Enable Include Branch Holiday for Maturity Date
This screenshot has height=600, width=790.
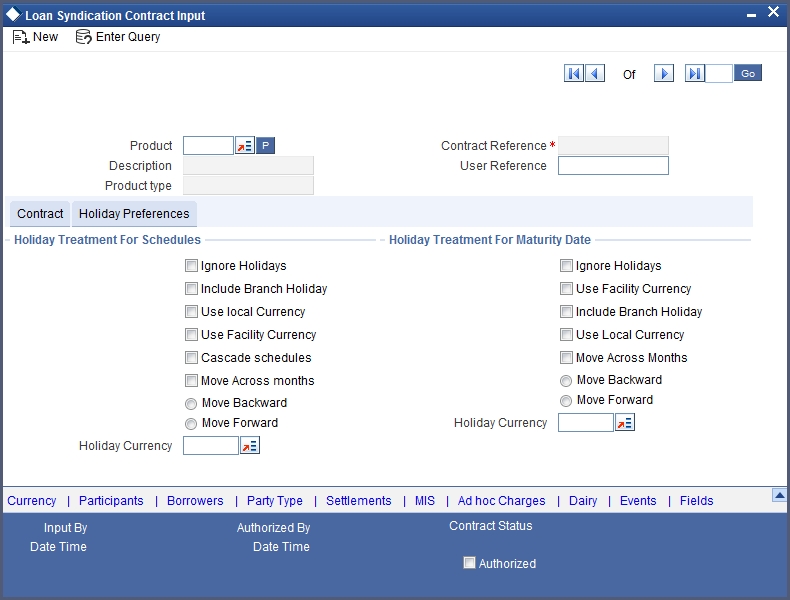[566, 312]
